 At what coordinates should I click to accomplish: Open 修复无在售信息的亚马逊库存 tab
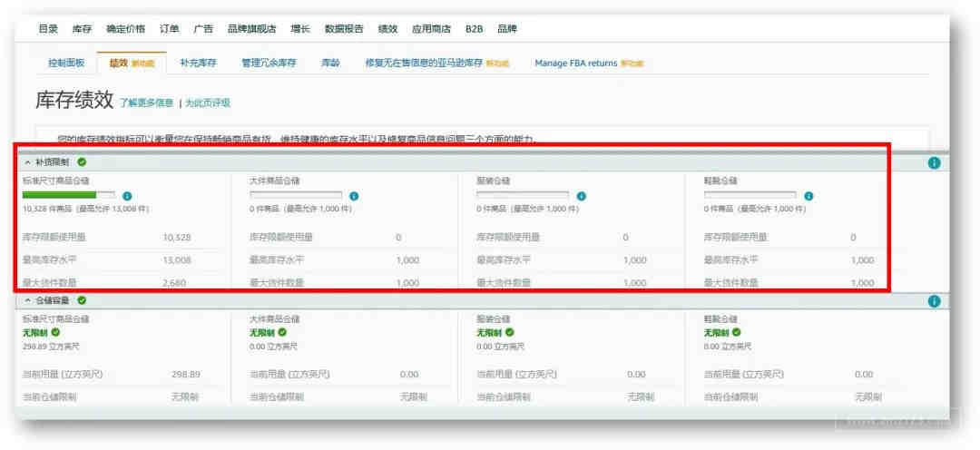click(436, 64)
